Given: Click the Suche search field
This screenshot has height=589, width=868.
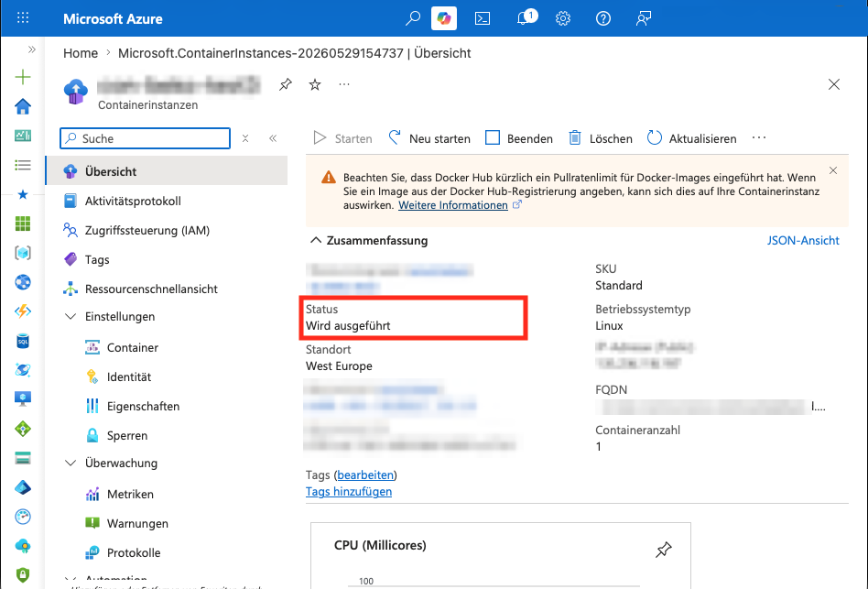Looking at the screenshot, I should pos(145,138).
